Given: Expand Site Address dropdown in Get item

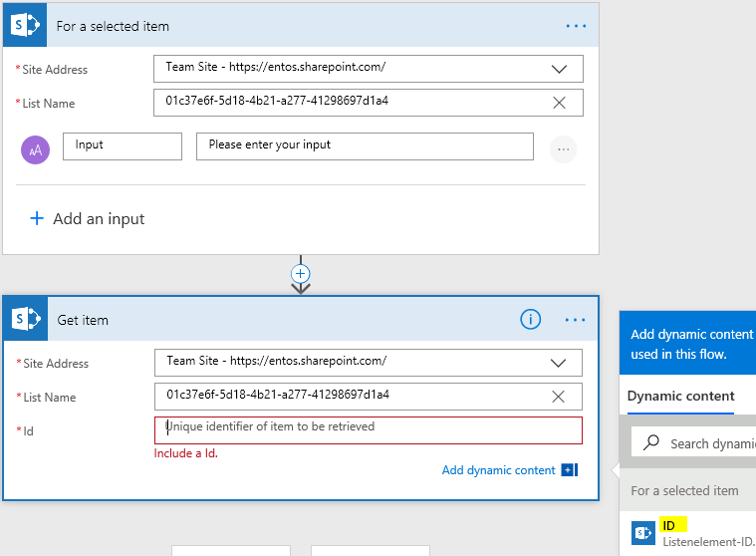Looking at the screenshot, I should 558,363.
